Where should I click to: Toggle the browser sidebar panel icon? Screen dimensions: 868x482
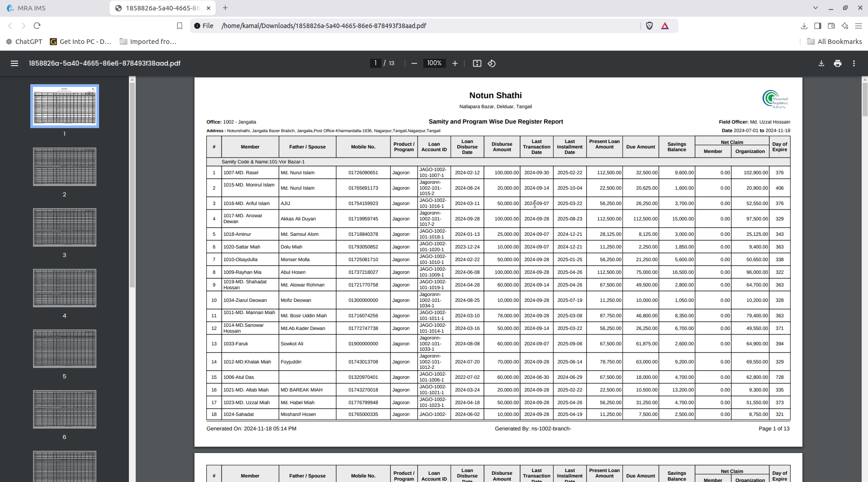(818, 26)
